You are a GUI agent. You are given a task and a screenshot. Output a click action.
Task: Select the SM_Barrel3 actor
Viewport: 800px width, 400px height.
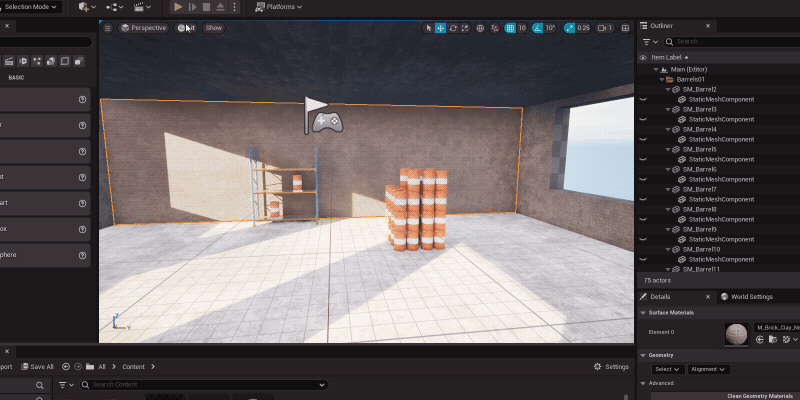pyautogui.click(x=699, y=110)
